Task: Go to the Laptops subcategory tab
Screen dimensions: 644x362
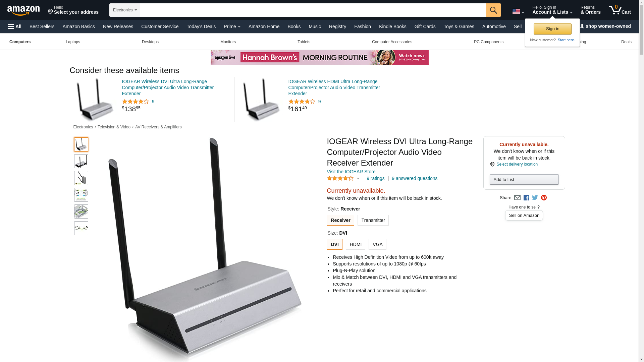Action: [73, 42]
